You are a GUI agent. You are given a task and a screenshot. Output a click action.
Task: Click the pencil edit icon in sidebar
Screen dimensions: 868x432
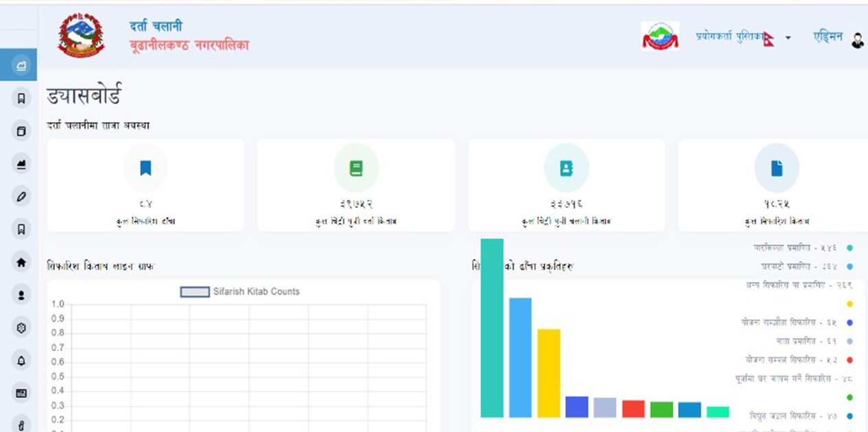click(21, 197)
